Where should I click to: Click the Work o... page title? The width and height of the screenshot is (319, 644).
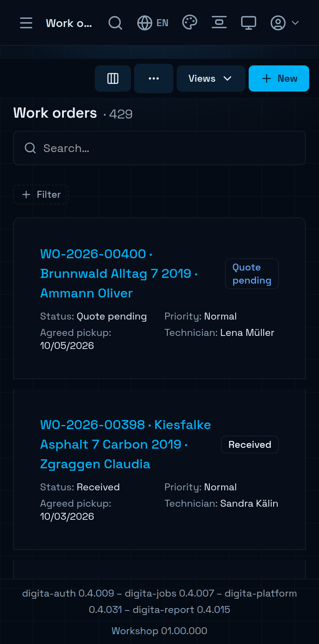tap(69, 23)
